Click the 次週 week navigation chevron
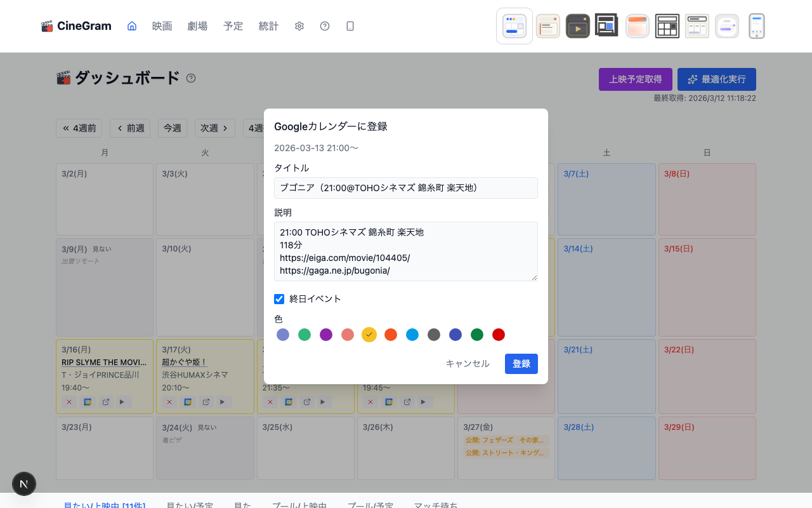Image resolution: width=812 pixels, height=508 pixels. click(214, 128)
